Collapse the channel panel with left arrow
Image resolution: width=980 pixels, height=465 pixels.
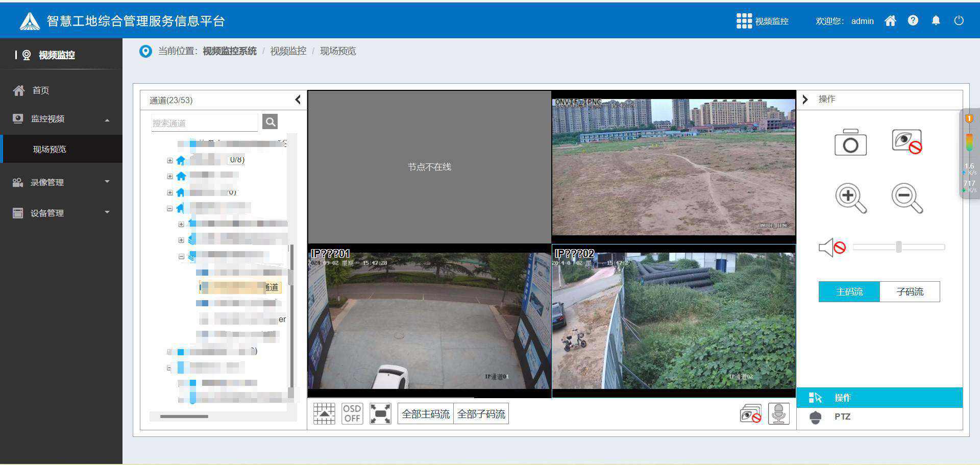(298, 100)
